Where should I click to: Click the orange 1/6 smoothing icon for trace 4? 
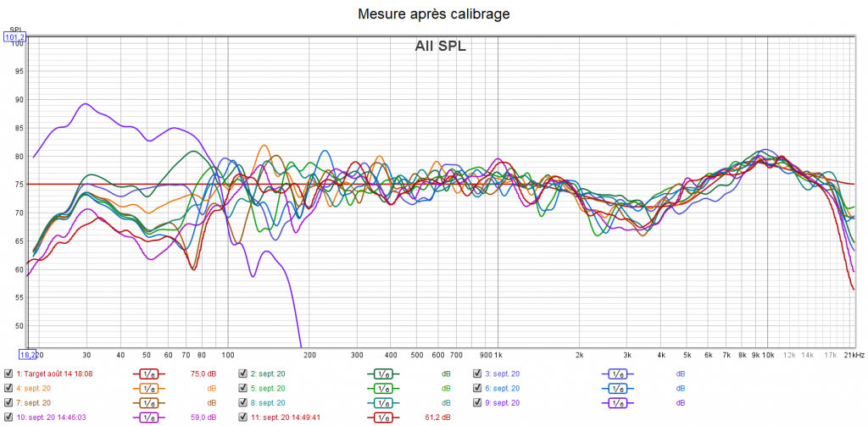148,388
